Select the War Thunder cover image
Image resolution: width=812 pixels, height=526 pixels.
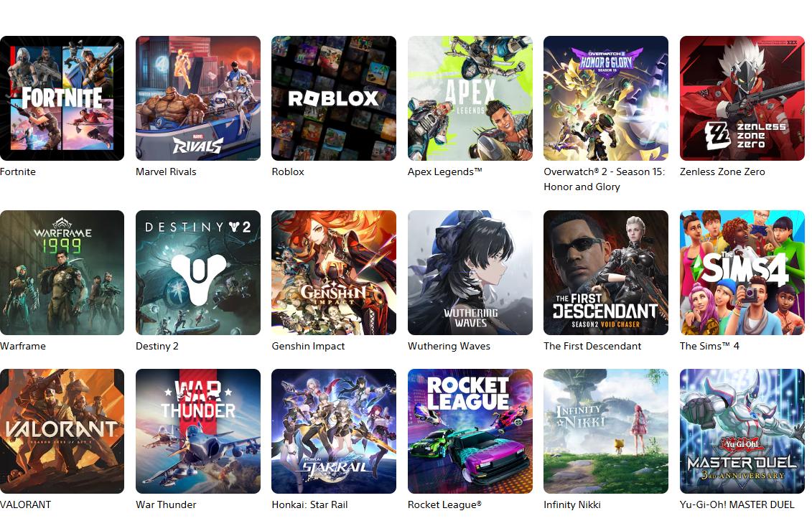click(198, 431)
